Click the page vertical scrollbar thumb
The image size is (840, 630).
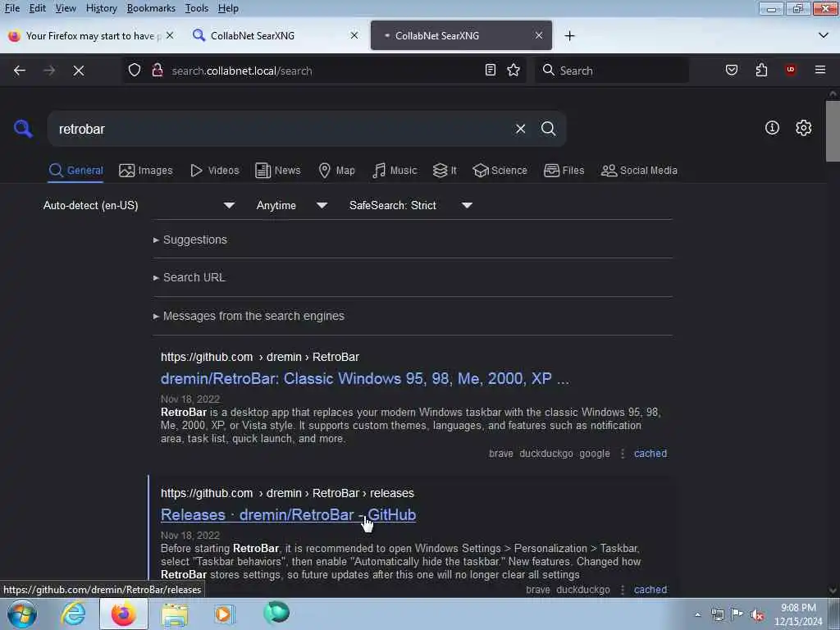click(x=833, y=130)
